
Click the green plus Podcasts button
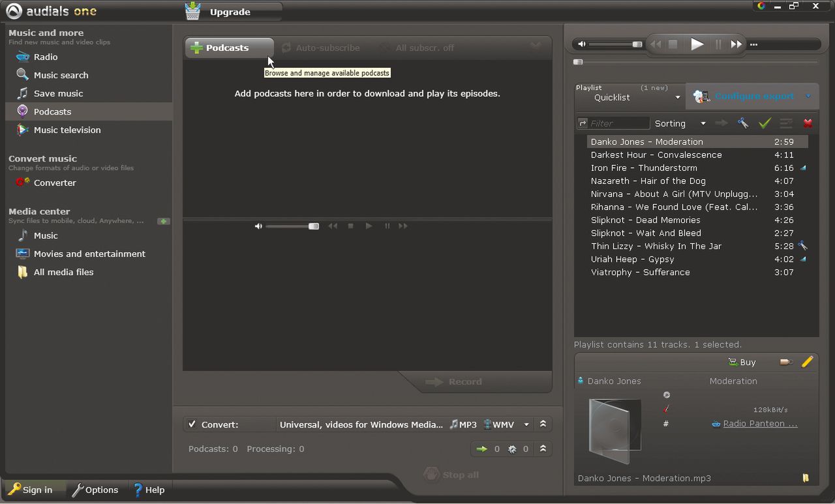coord(228,48)
